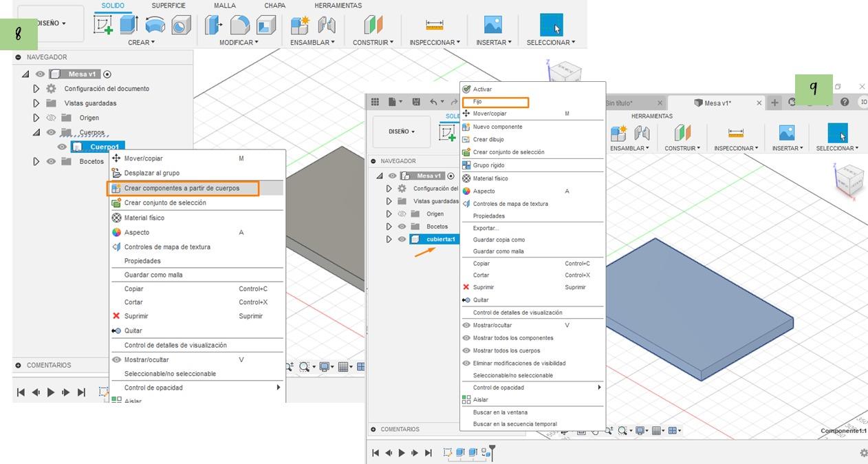Select the Hole tool in left window
This screenshot has height=464, width=868.
pos(180,25)
